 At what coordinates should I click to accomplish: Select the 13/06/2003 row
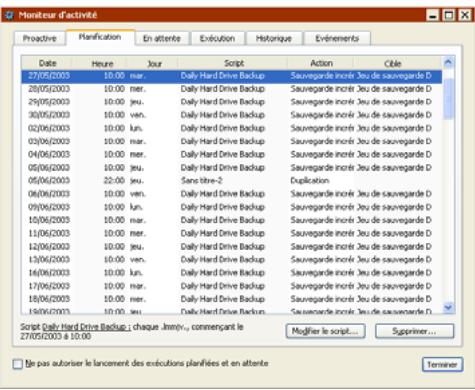[x=232, y=259]
